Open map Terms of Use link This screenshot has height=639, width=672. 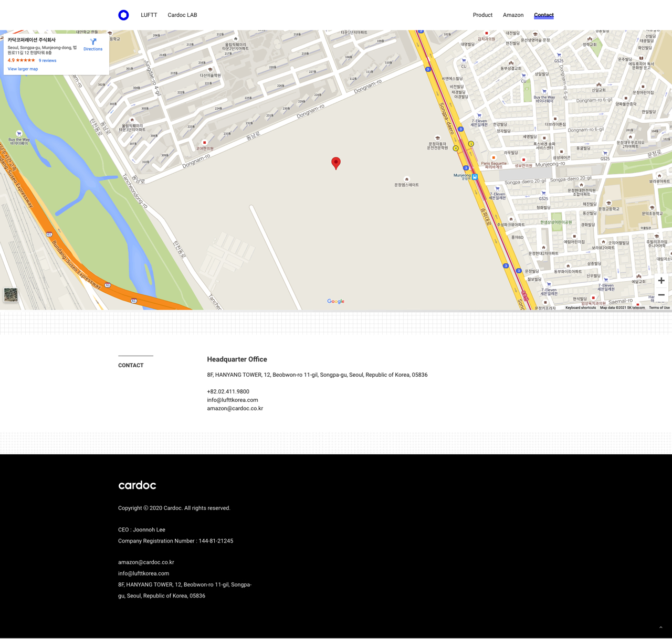[x=659, y=308]
